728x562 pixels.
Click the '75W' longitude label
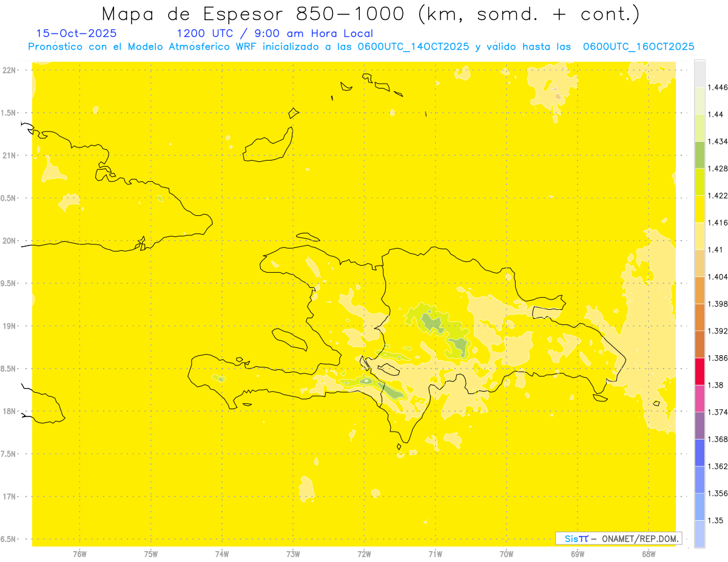150,554
